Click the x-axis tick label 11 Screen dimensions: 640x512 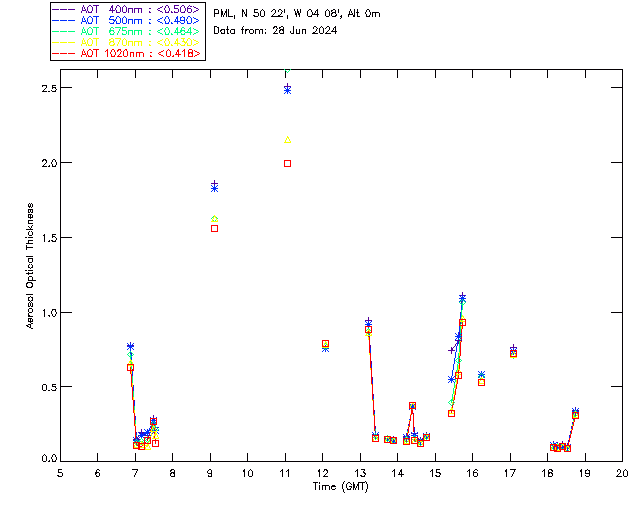pos(285,473)
